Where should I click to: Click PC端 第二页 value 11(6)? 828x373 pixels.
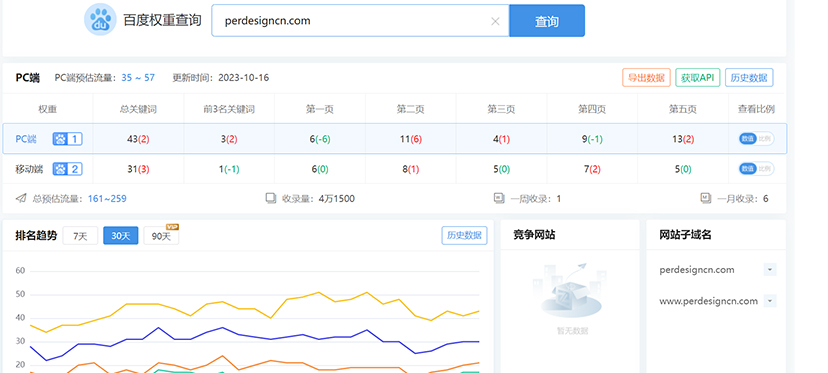[410, 139]
